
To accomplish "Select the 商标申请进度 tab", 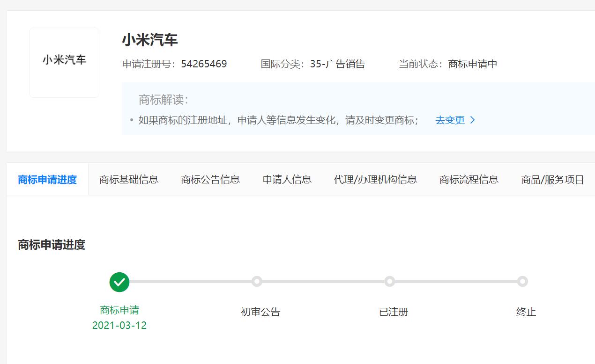I will 47,179.
